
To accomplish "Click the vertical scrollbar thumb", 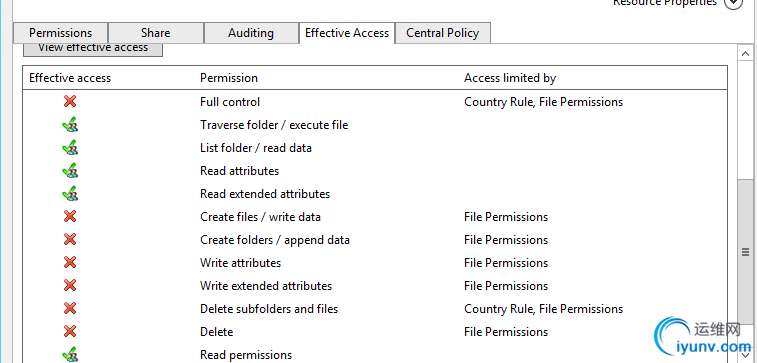I will coord(745,251).
